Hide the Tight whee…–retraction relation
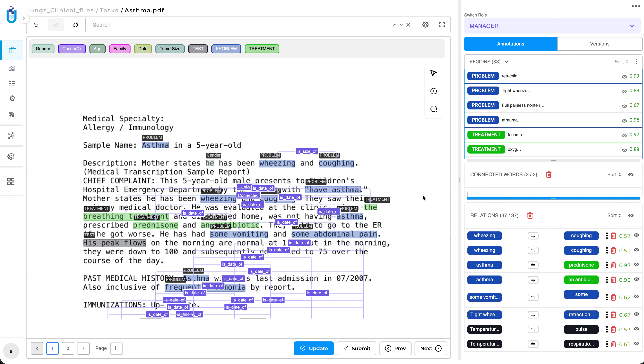Viewport: 644px width, 364px height. tap(637, 314)
